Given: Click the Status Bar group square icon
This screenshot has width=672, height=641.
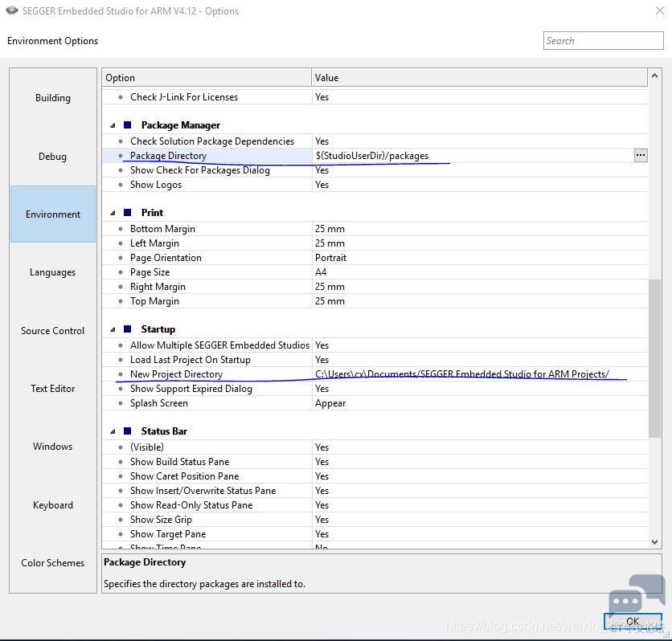Looking at the screenshot, I should (x=127, y=431).
